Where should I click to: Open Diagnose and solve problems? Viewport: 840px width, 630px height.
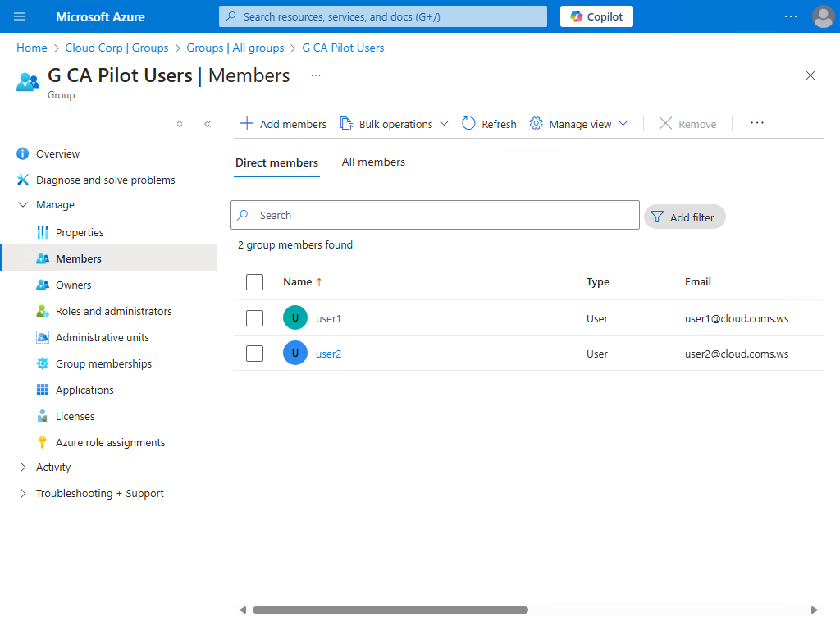click(x=106, y=180)
